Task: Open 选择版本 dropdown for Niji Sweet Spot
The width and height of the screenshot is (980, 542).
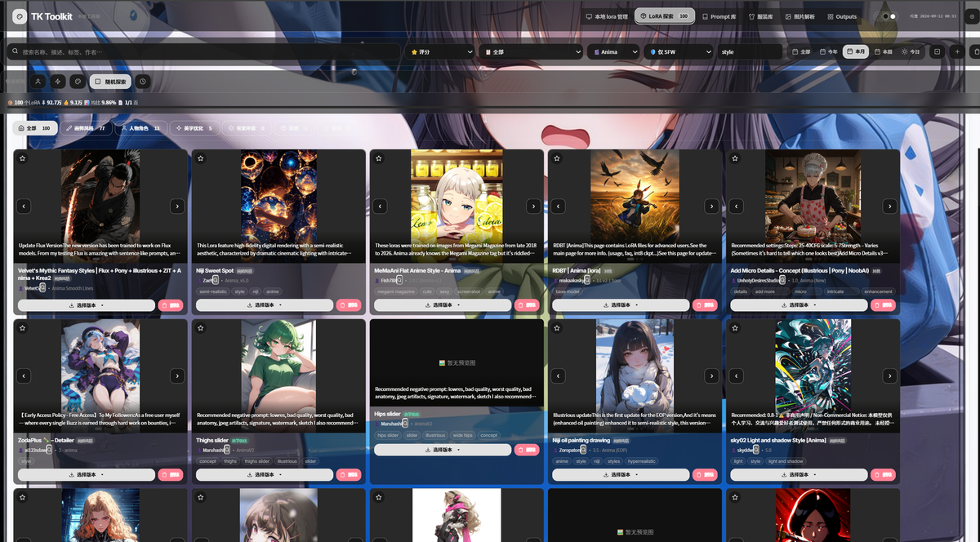Action: 264,305
